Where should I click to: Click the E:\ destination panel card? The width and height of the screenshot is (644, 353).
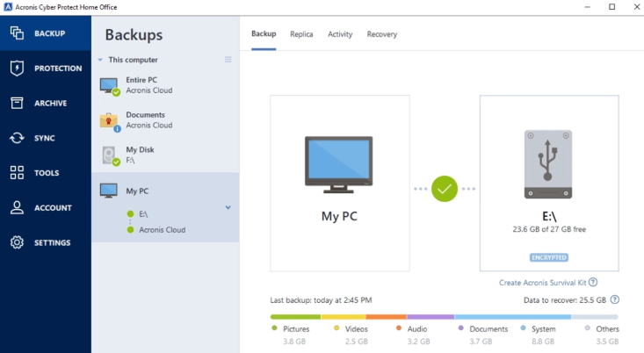click(549, 183)
